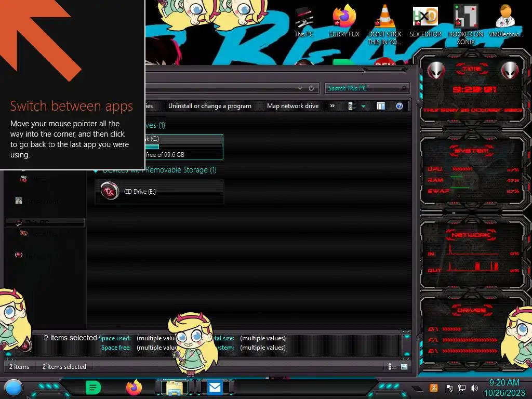Click Uninstall or change a program
Image resolution: width=532 pixels, height=399 pixels.
click(x=210, y=106)
